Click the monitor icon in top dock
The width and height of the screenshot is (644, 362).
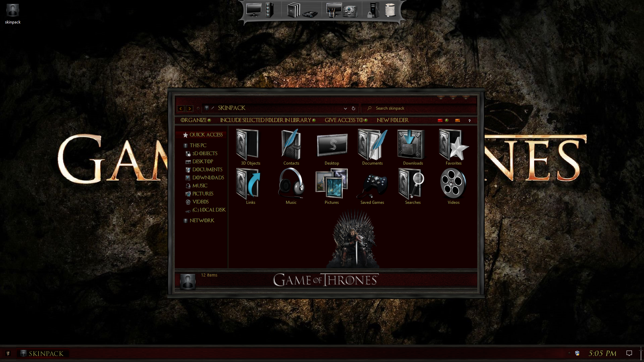(x=254, y=10)
